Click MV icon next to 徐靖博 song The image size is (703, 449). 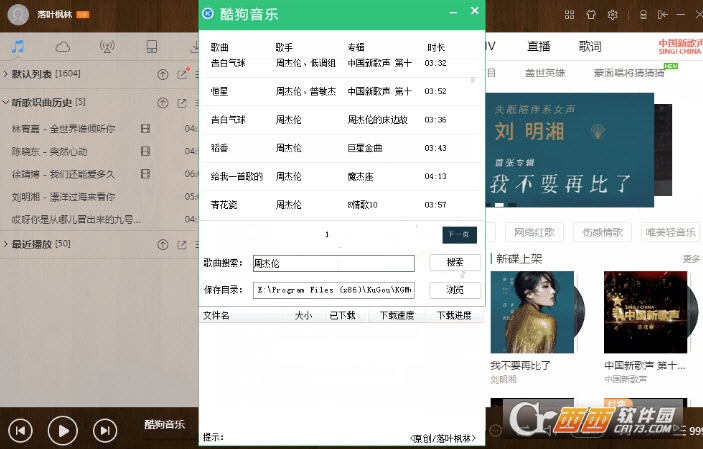pyautogui.click(x=145, y=174)
